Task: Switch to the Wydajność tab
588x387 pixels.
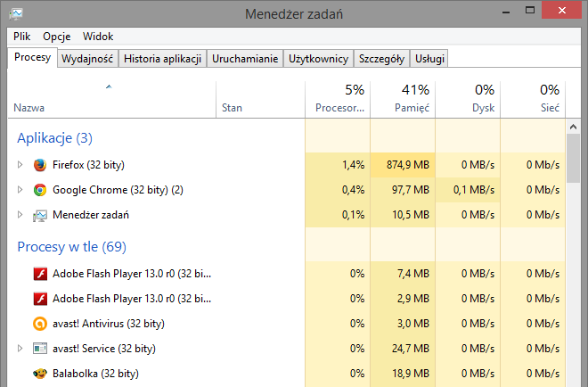Action: (x=86, y=59)
